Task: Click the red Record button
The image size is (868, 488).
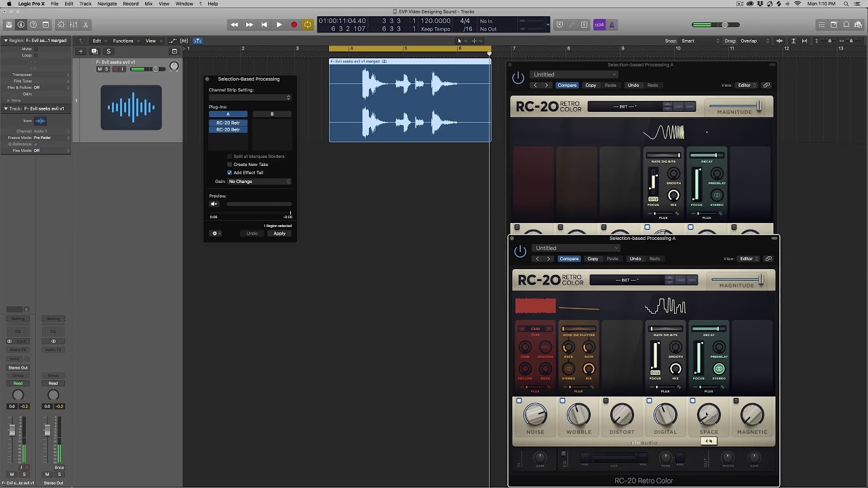Action: 294,25
